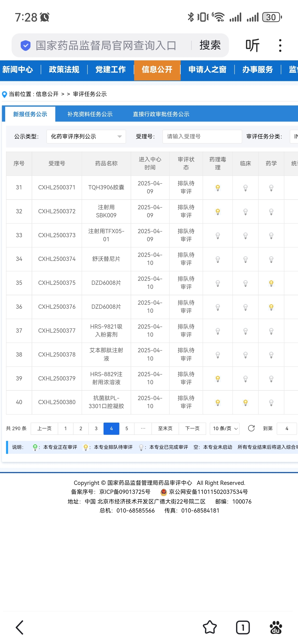The height and width of the screenshot is (644, 298).
Task: Click 药理毒理 bulb in row CXHL2500374
Action: [218, 259]
